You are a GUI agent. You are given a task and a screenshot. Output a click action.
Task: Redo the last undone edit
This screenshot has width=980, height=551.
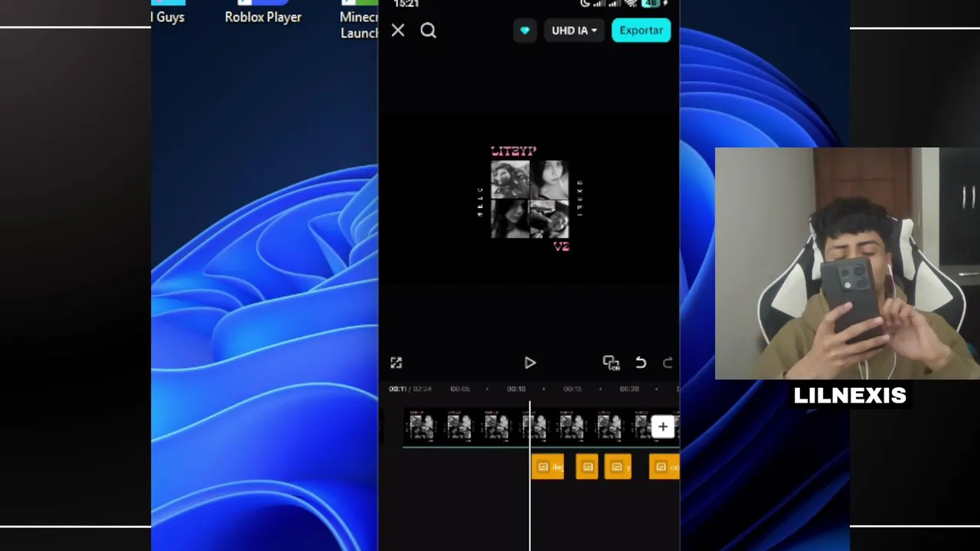tap(667, 363)
